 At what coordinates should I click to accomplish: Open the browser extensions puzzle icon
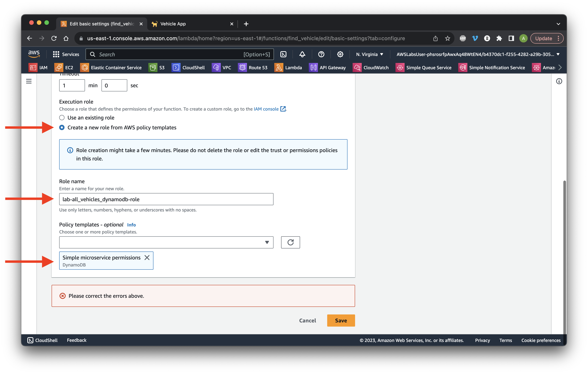499,38
